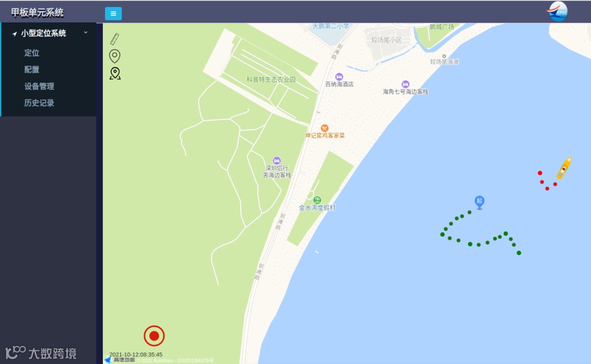Click the 小型定位系统 navigation arrow icon
591x364 pixels.
pyautogui.click(x=14, y=34)
